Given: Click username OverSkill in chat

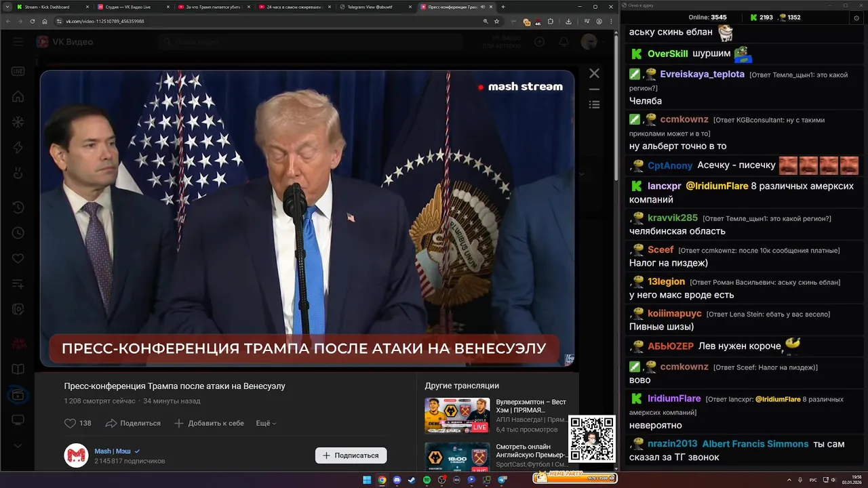Looking at the screenshot, I should (667, 54).
